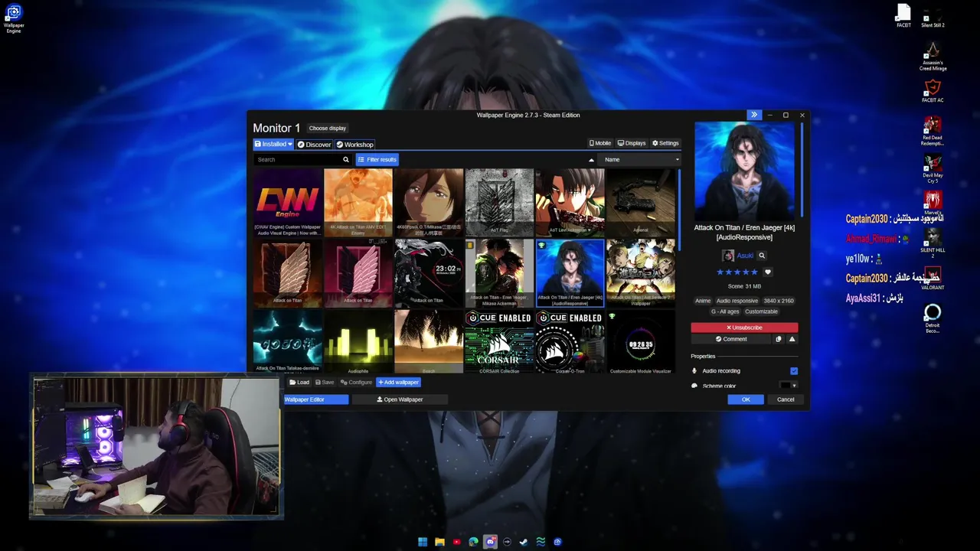Switch to the Discover tab
The width and height of the screenshot is (980, 551).
click(x=315, y=144)
